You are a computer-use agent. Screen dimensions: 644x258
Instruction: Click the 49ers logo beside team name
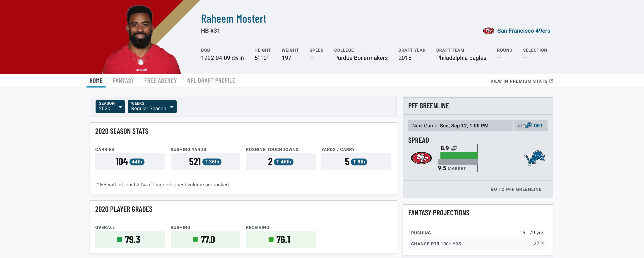pyautogui.click(x=488, y=31)
